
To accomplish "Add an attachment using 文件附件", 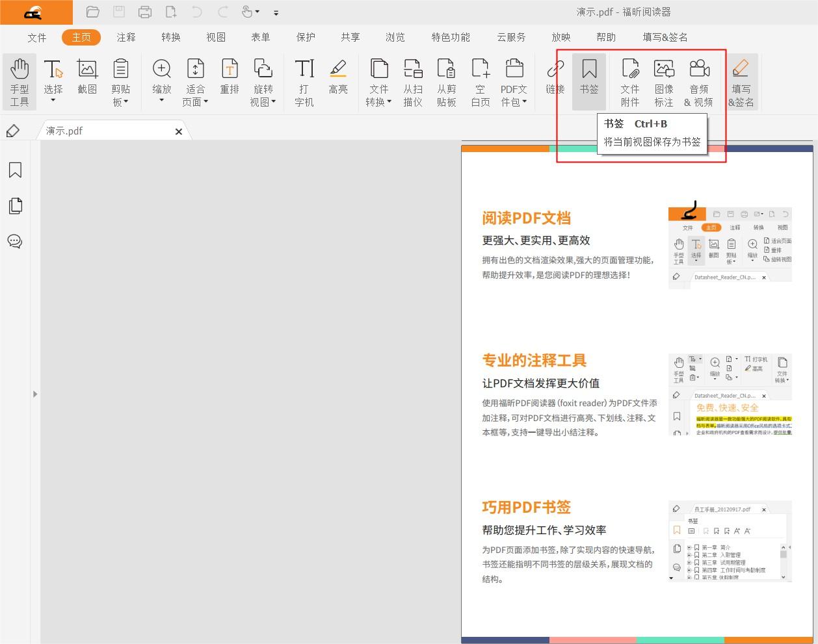I will pos(629,82).
